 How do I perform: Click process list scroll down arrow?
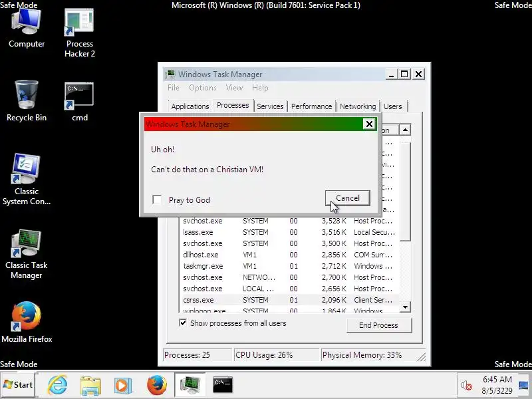pyautogui.click(x=405, y=307)
